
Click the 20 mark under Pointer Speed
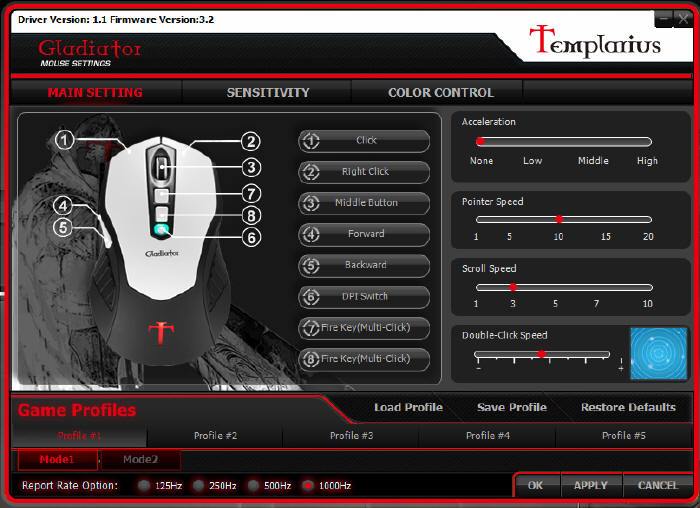pyautogui.click(x=648, y=237)
